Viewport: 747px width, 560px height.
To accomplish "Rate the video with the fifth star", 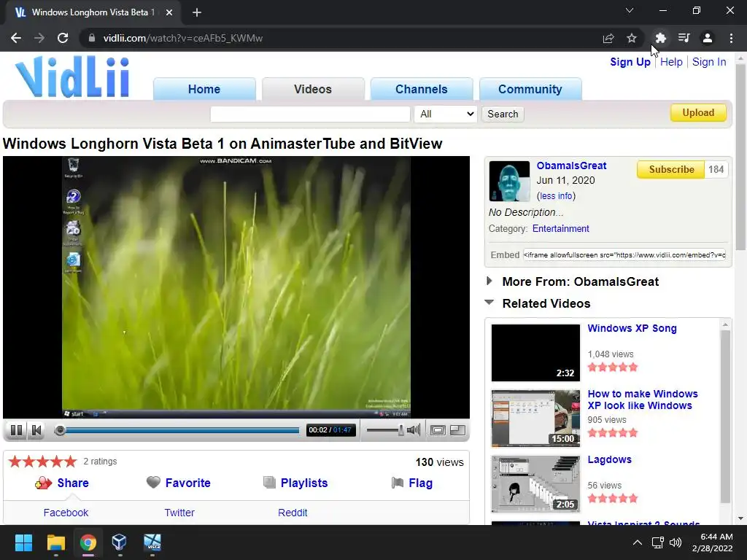I will pos(71,461).
